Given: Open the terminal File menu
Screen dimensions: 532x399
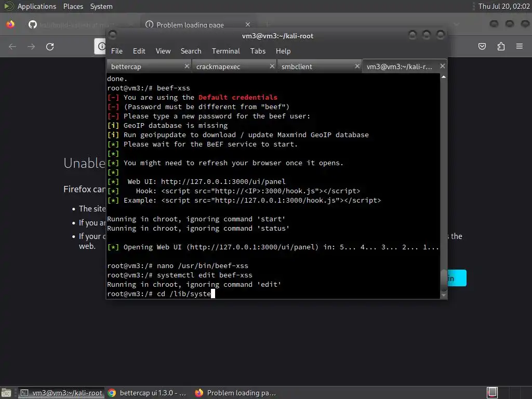Looking at the screenshot, I should click(x=117, y=51).
